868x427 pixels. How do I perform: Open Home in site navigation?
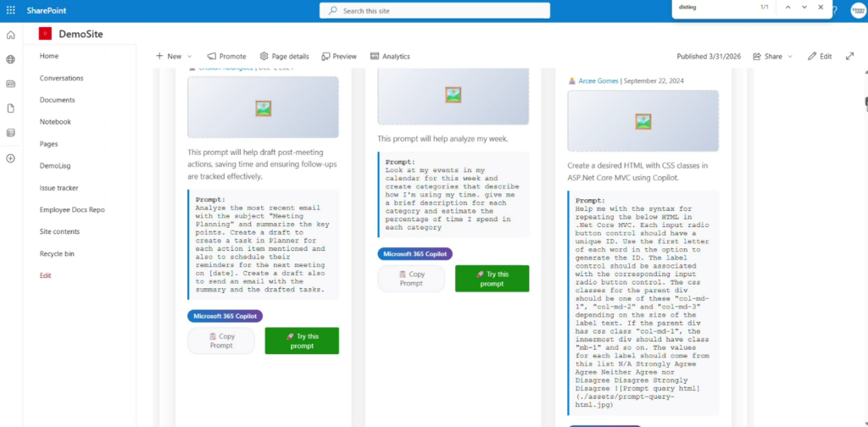click(48, 57)
